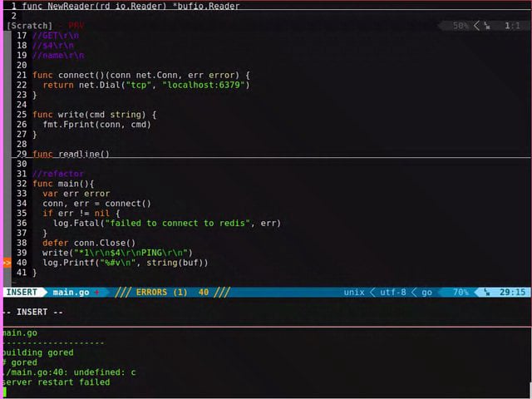The image size is (532, 399).
Task: Click the 29:15 cursor position indicator
Action: point(512,293)
